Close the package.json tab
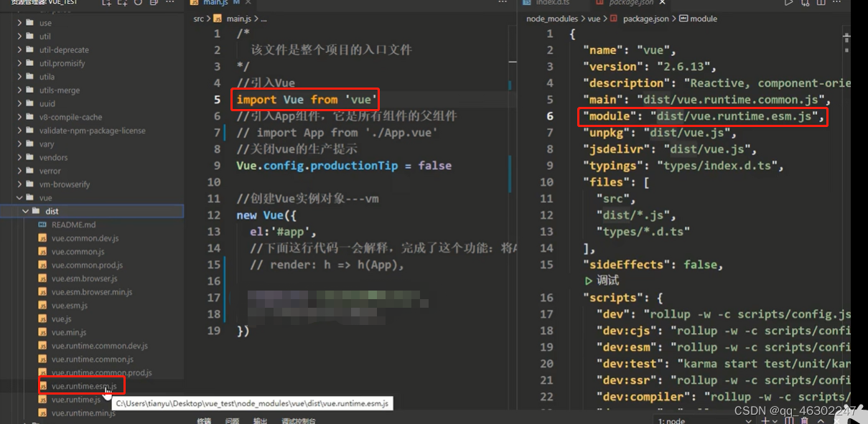This screenshot has height=424, width=868. click(661, 3)
